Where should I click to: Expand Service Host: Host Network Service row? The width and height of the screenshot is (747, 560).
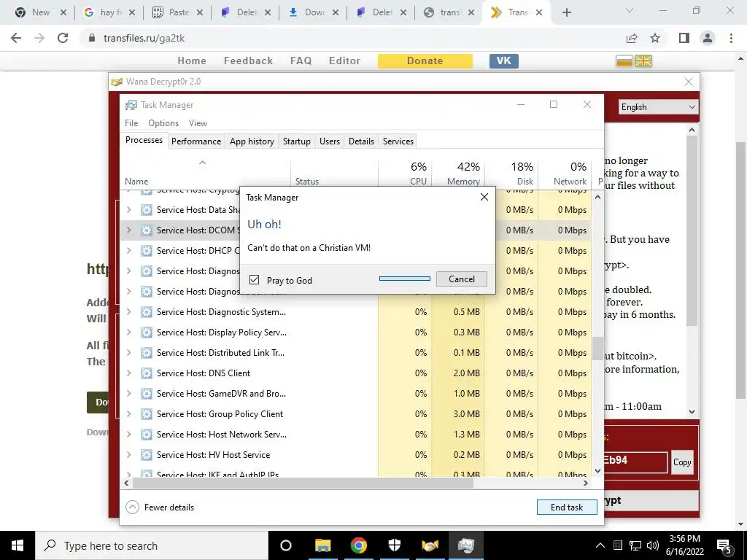[128, 435]
